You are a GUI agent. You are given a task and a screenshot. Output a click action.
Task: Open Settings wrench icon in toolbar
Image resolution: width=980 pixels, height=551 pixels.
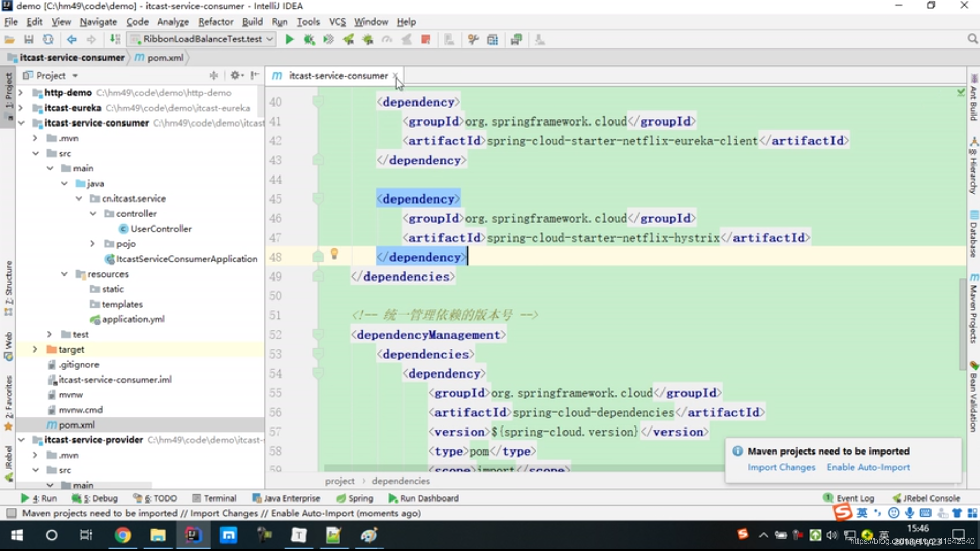tap(473, 39)
